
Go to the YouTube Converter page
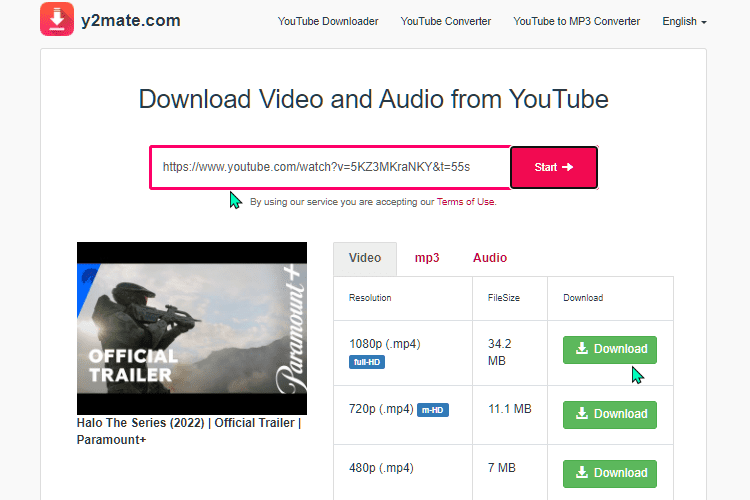pyautogui.click(x=446, y=22)
